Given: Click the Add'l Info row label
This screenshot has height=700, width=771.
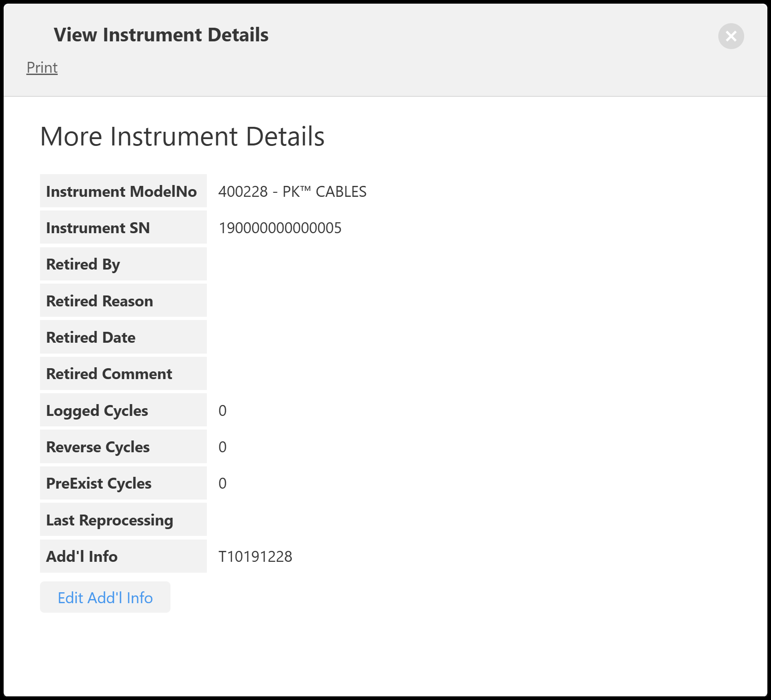Looking at the screenshot, I should pos(82,556).
